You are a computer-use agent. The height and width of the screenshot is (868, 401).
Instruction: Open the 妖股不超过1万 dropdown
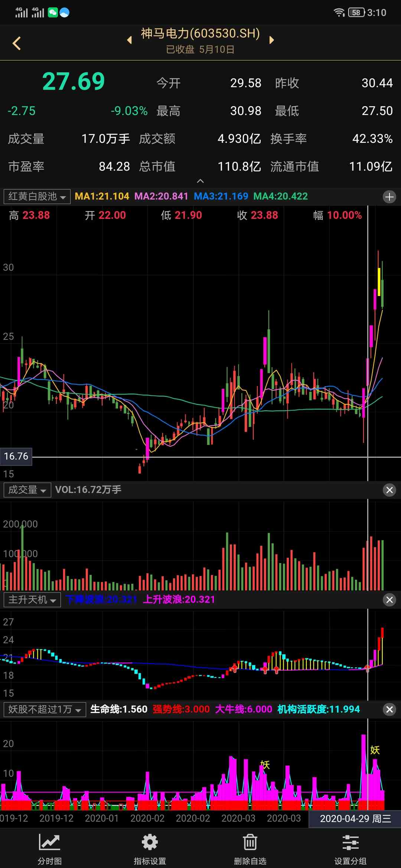(x=45, y=710)
